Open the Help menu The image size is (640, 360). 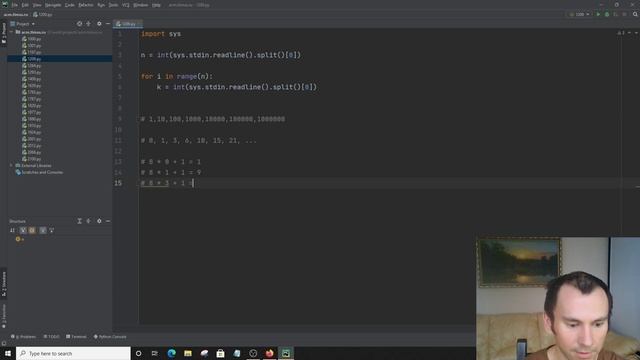point(156,5)
